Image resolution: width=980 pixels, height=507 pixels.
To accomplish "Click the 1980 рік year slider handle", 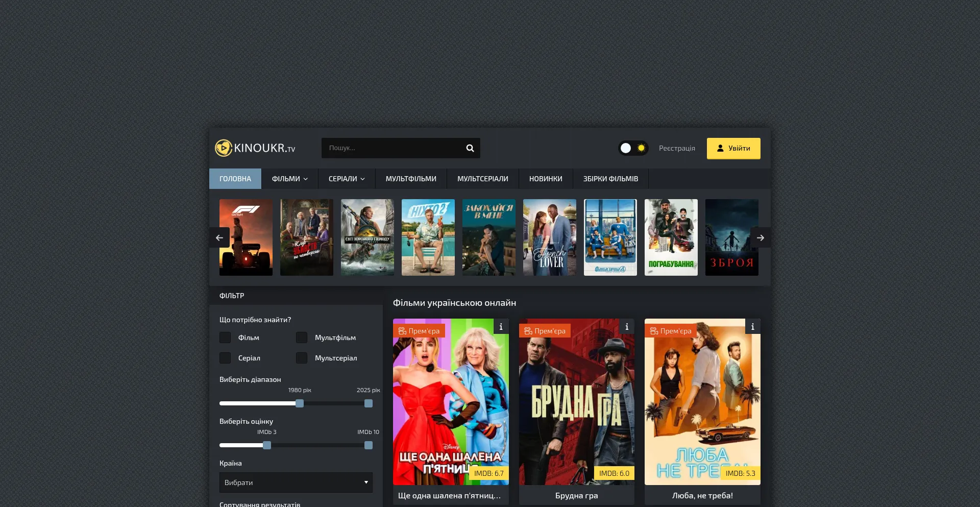I will click(x=300, y=403).
